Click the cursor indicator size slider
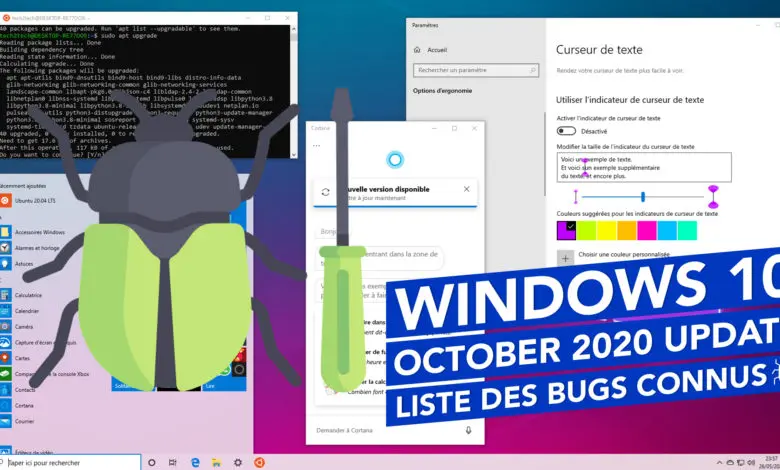The width and height of the screenshot is (780, 470). (x=643, y=197)
